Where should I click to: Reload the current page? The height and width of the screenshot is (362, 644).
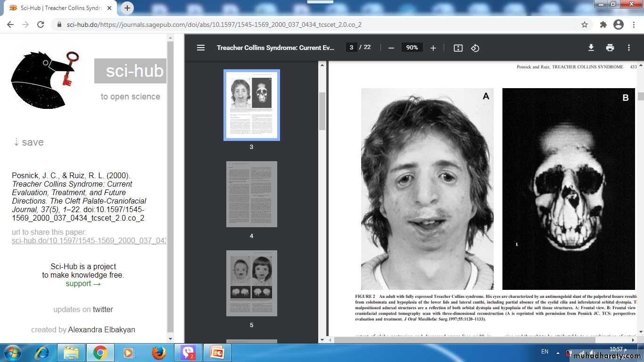41,25
